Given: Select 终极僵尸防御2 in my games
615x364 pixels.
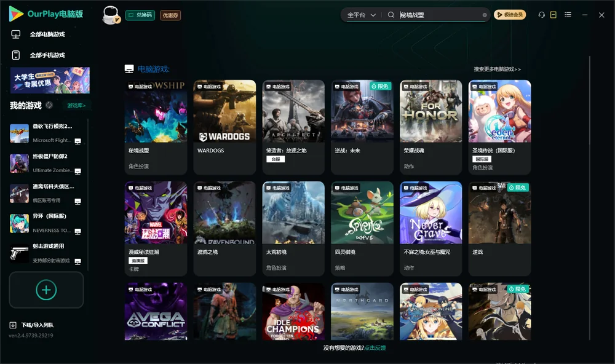Looking at the screenshot, I should click(x=46, y=164).
